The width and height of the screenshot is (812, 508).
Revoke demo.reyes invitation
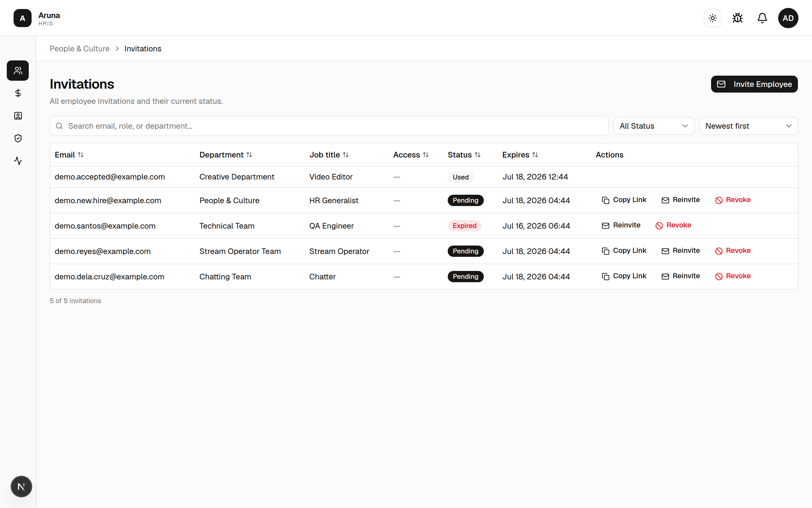point(733,251)
